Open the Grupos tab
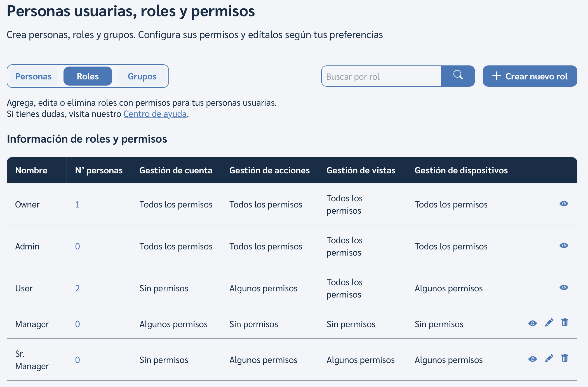588x387 pixels. click(x=142, y=76)
